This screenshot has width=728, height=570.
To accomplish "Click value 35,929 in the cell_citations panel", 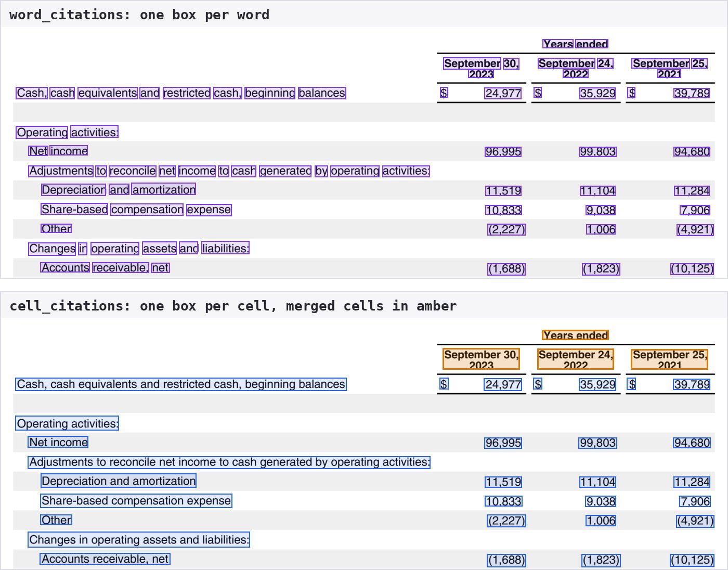I will [x=597, y=384].
